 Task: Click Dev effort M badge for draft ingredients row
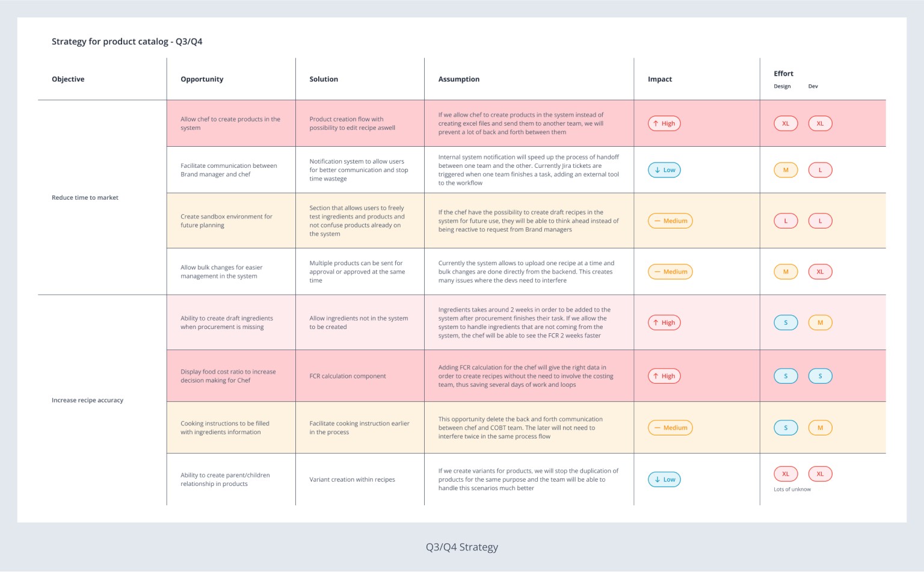[820, 322]
